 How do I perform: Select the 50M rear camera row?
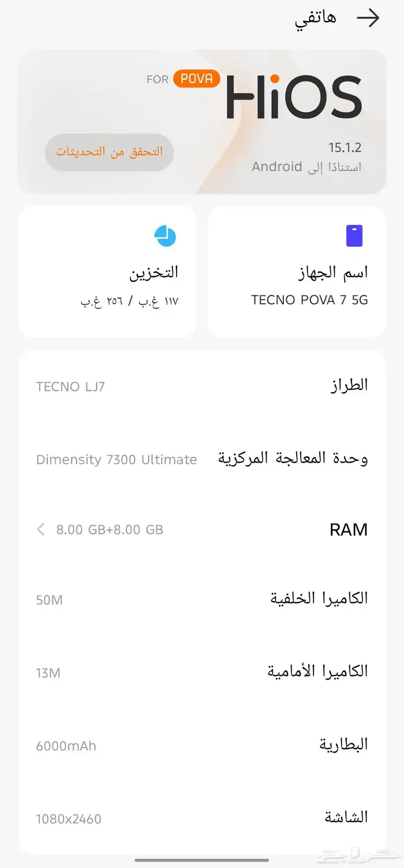coord(202,598)
